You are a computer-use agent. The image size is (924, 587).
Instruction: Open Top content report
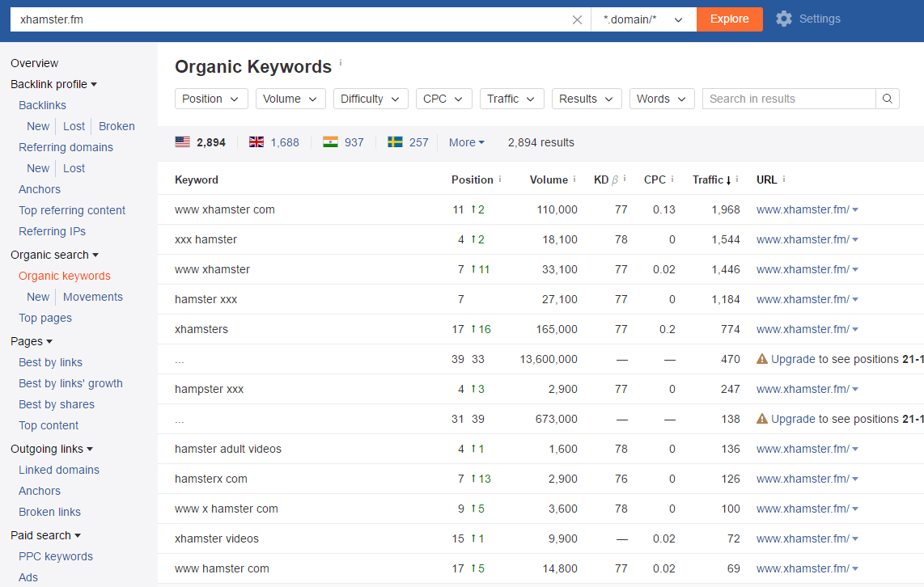pyautogui.click(x=49, y=425)
